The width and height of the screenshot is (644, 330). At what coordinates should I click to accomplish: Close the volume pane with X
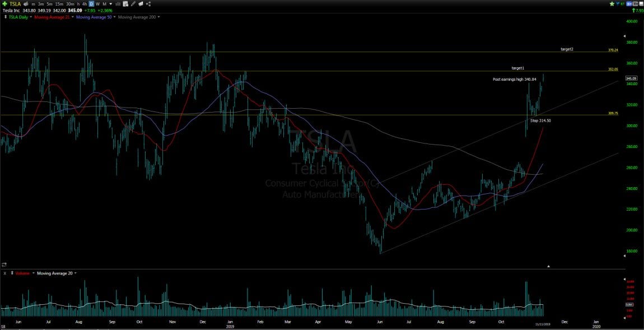5,273
